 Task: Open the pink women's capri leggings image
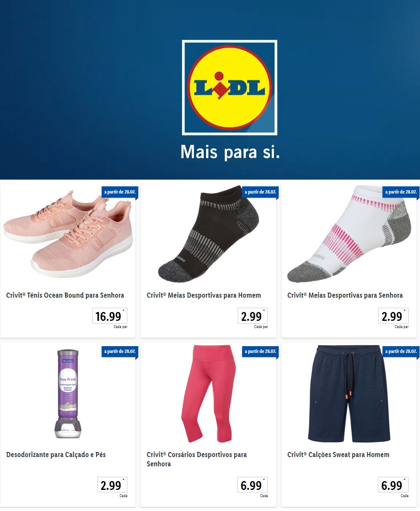pyautogui.click(x=208, y=394)
